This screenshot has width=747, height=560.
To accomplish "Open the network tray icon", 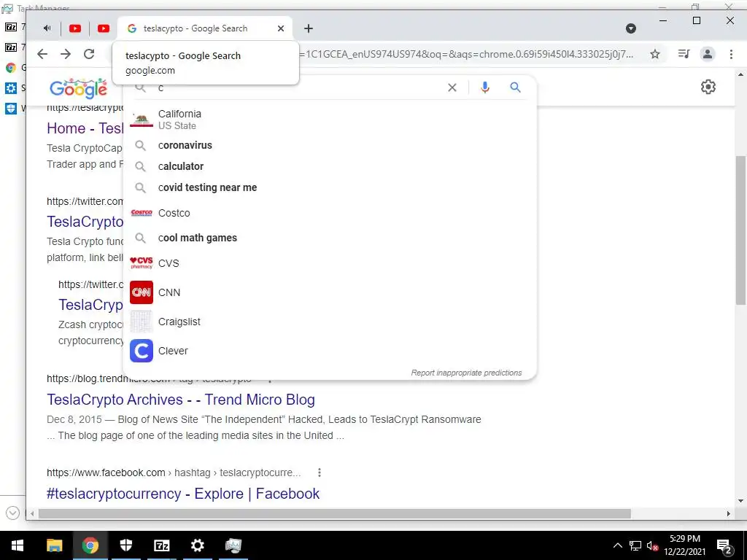I will [635, 545].
